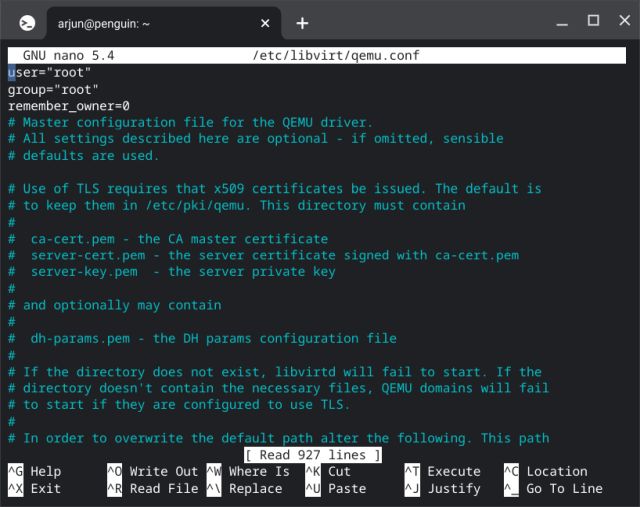
Task: Place cursor on remember_owner=0 line
Action: (68, 106)
